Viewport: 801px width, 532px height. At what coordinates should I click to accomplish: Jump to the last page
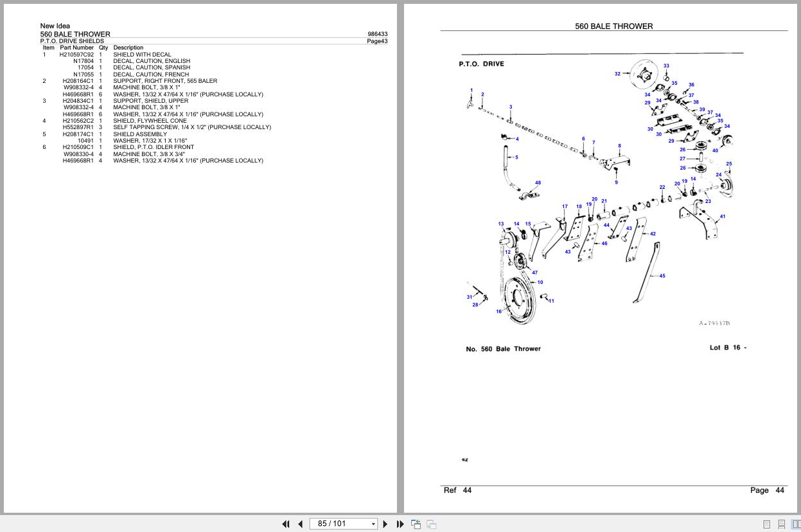click(x=400, y=524)
